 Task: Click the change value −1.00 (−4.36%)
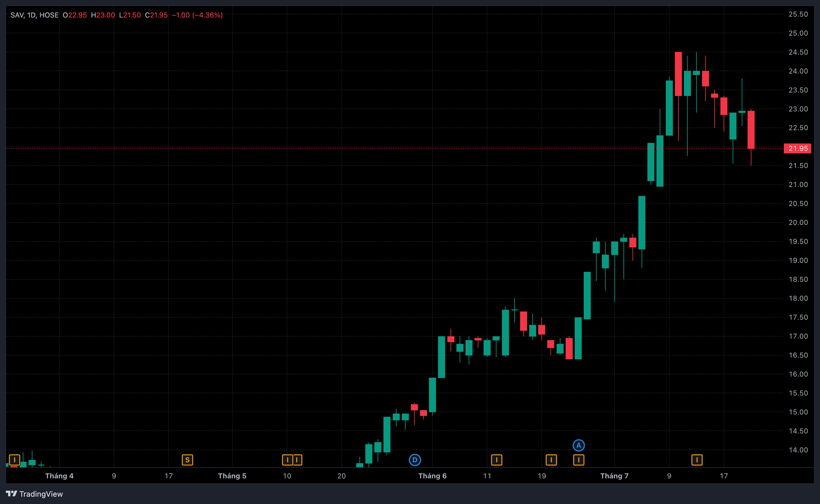click(x=197, y=15)
